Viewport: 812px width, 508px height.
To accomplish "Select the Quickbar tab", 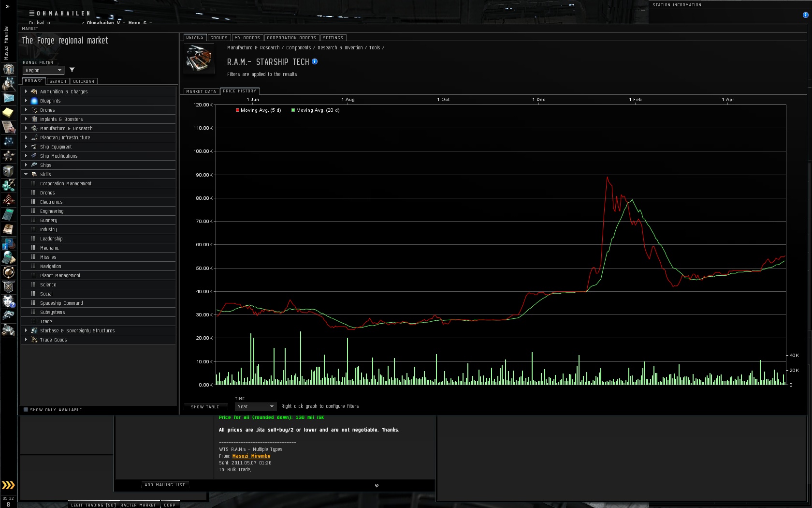I will click(x=84, y=81).
